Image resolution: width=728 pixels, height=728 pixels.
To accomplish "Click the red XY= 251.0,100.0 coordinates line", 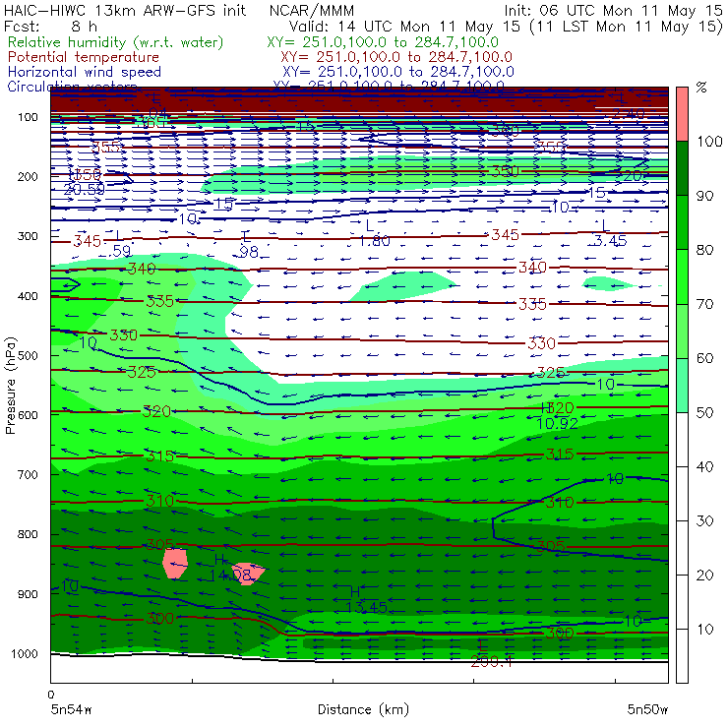I will tap(396, 57).
